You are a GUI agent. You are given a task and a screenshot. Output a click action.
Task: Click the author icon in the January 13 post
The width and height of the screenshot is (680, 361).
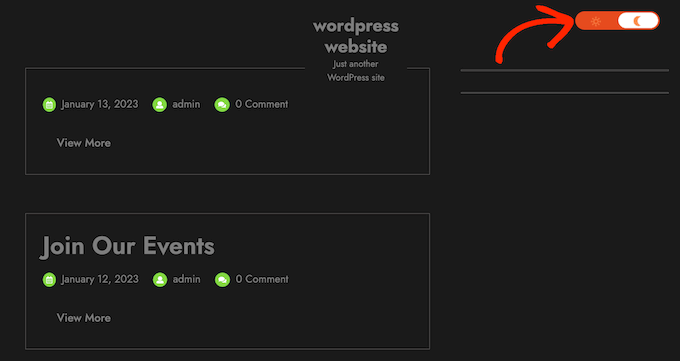[160, 105]
